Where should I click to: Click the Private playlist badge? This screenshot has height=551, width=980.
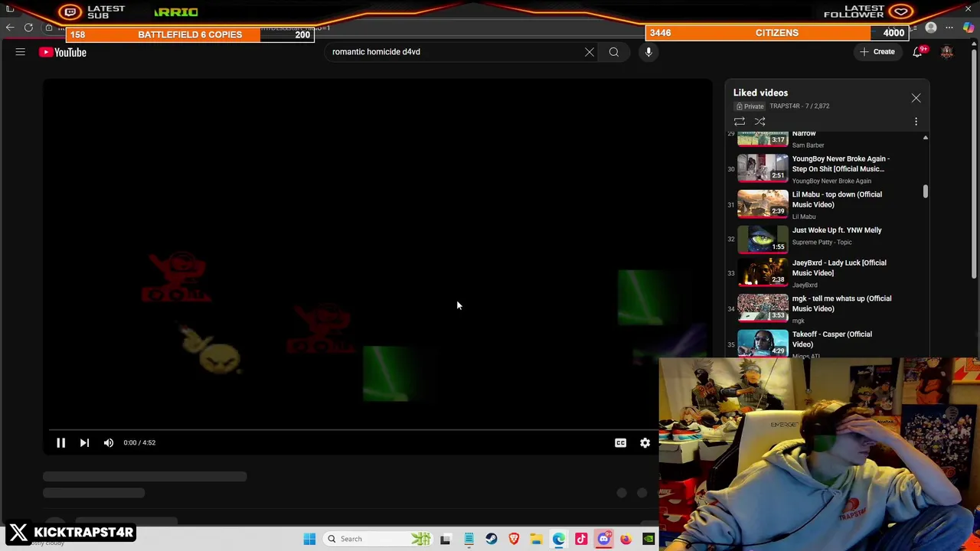click(750, 106)
